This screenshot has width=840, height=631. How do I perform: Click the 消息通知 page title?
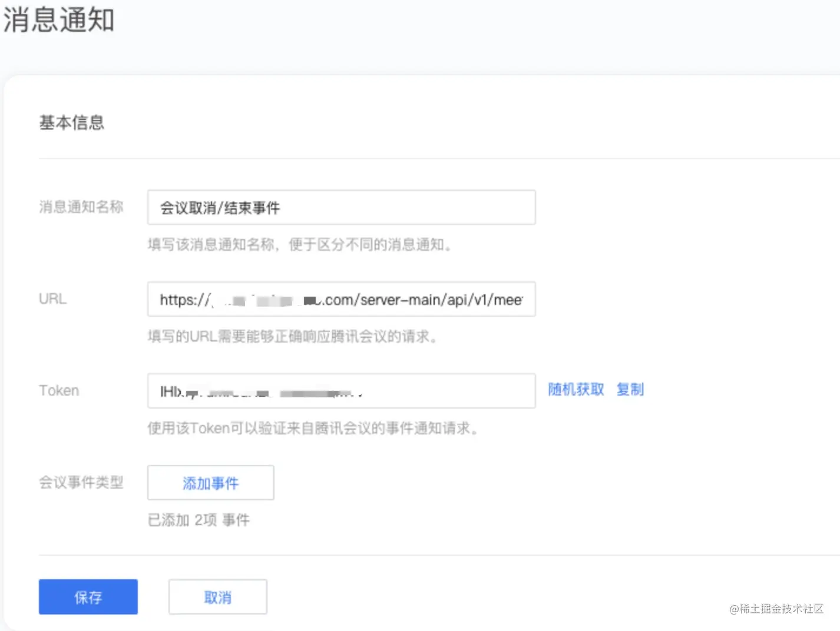[x=58, y=19]
